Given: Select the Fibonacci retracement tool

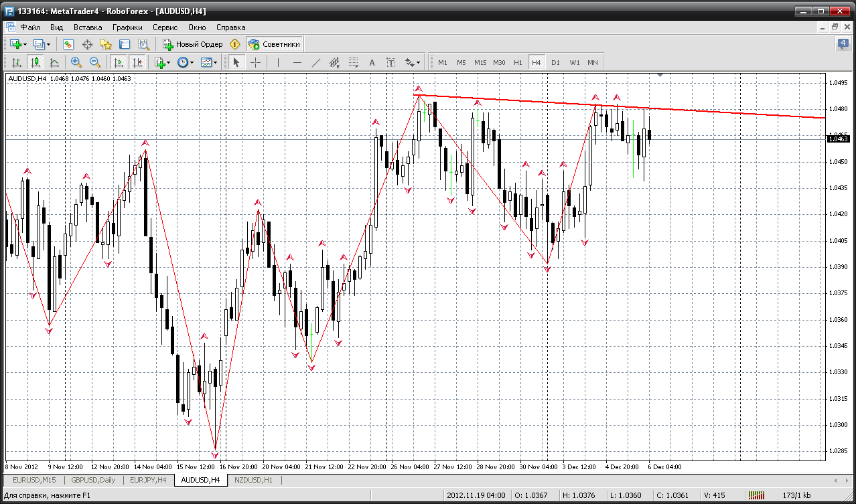Looking at the screenshot, I should pyautogui.click(x=354, y=62).
